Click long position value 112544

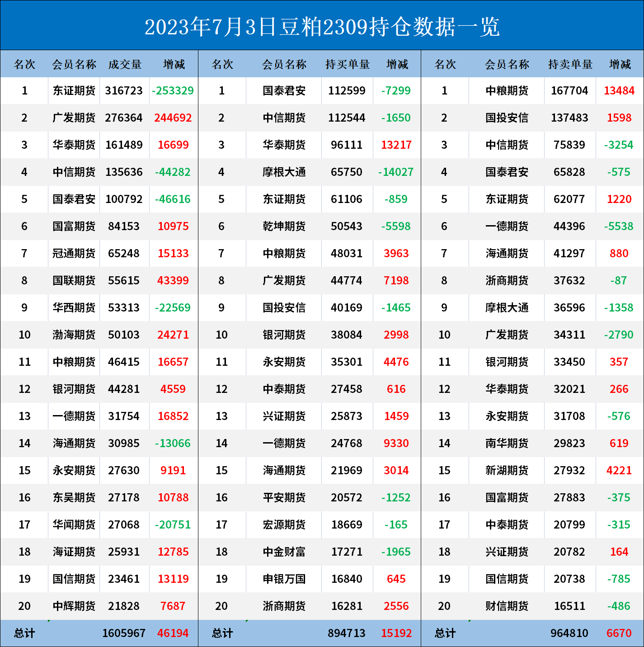coord(347,118)
